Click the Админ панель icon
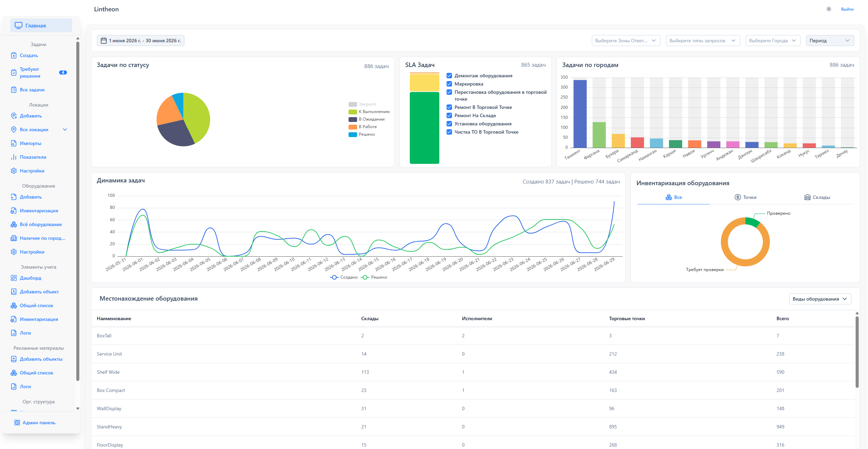 [17, 423]
